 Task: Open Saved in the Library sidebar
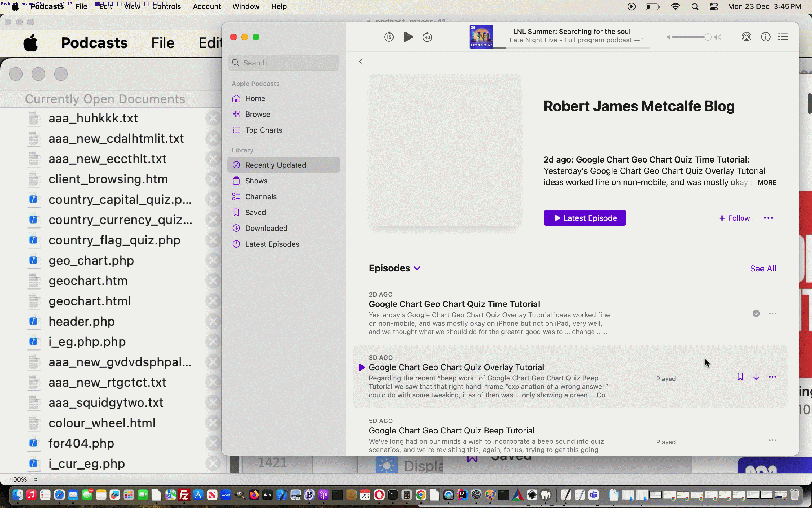coord(284,212)
